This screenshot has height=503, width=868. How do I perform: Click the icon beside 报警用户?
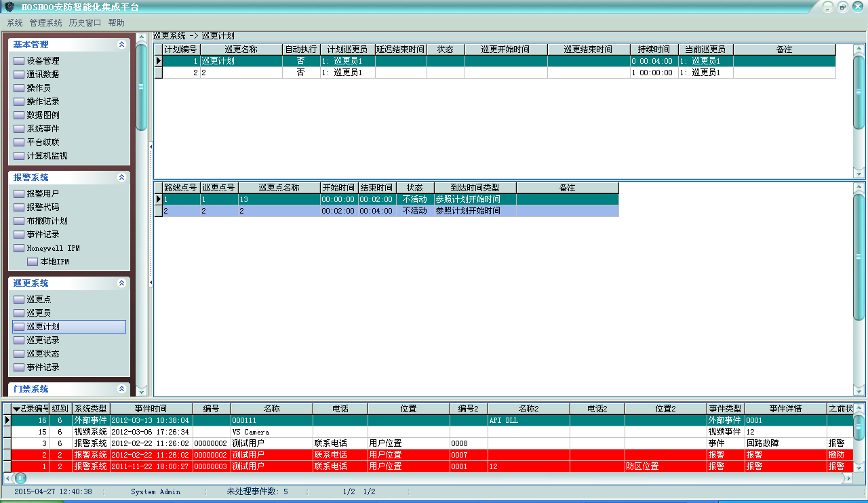tap(18, 194)
